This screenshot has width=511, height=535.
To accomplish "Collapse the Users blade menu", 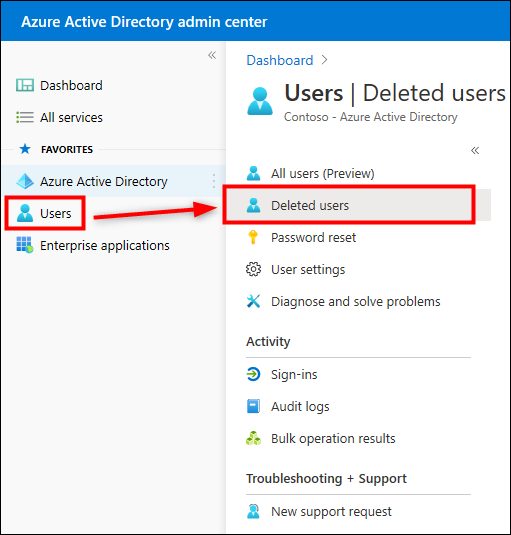I will click(475, 150).
